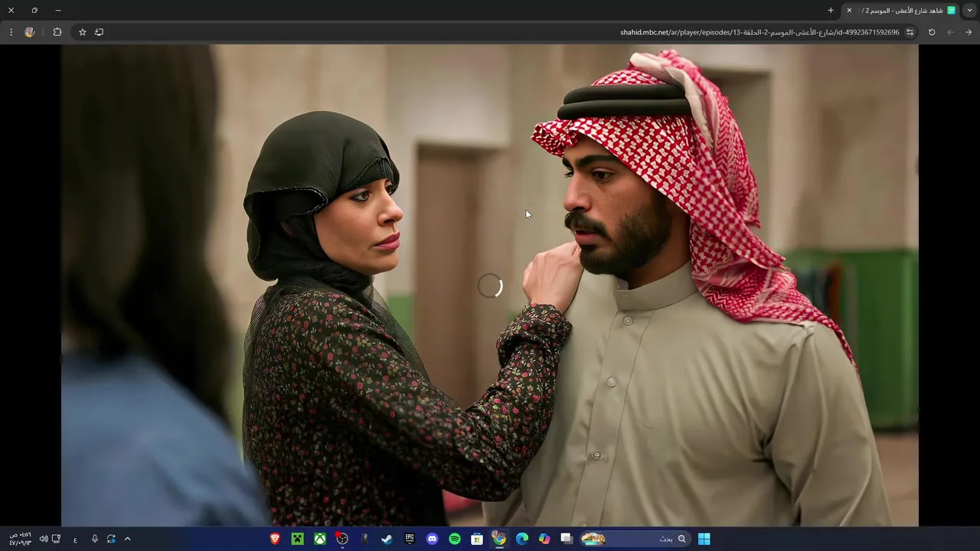Expand the tab search dropdown
Viewport: 980px width, 551px height.
970,11
